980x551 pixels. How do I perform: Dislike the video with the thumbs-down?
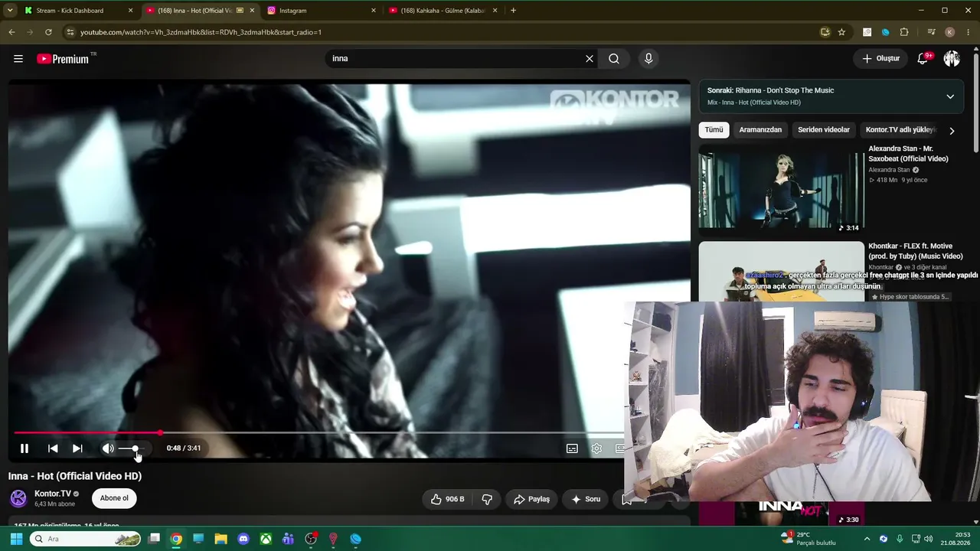[x=487, y=499]
